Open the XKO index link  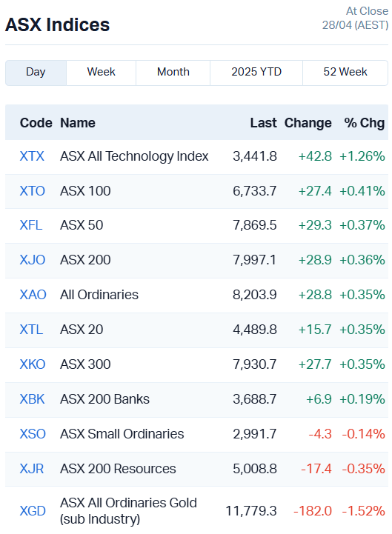[33, 364]
